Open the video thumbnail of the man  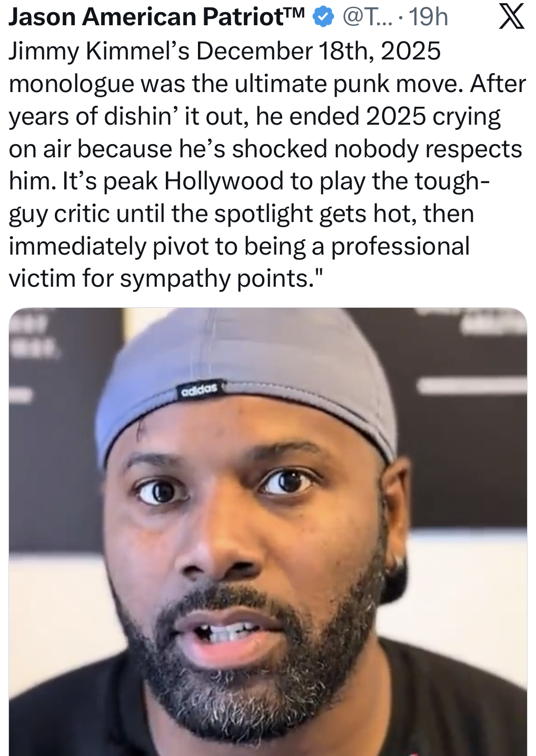268,531
